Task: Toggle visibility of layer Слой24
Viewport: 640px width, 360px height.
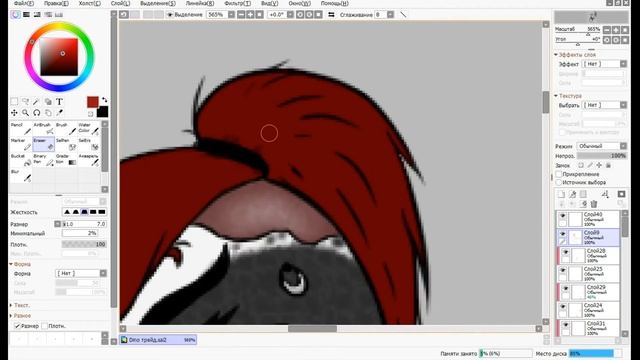Action: tap(562, 307)
